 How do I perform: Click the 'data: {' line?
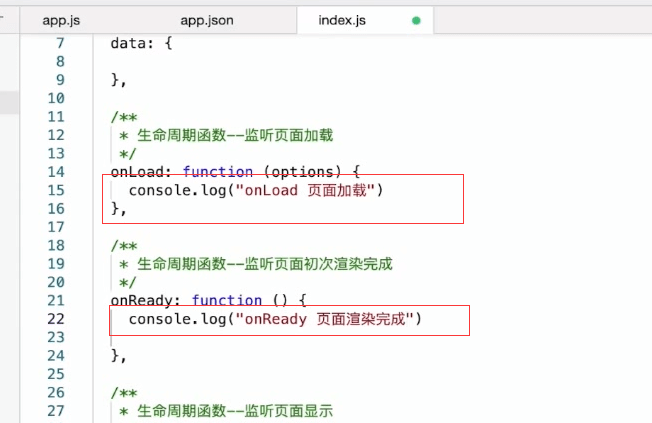point(141,43)
